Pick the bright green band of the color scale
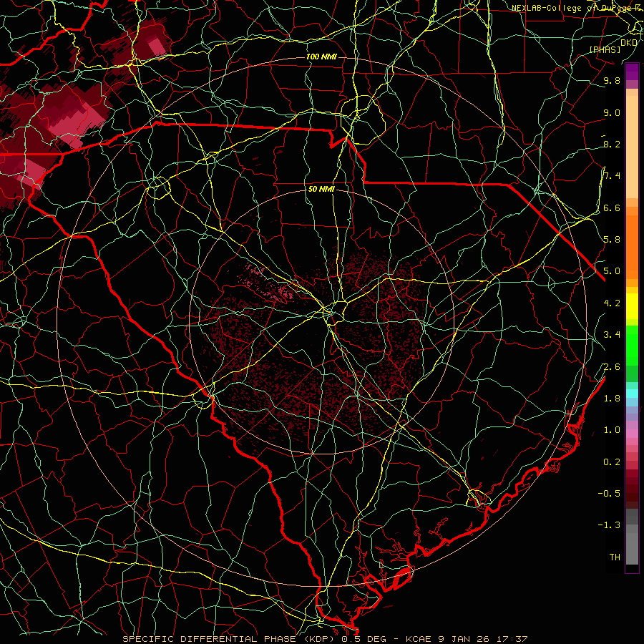The height and width of the screenshot is (644, 644). pos(632,346)
